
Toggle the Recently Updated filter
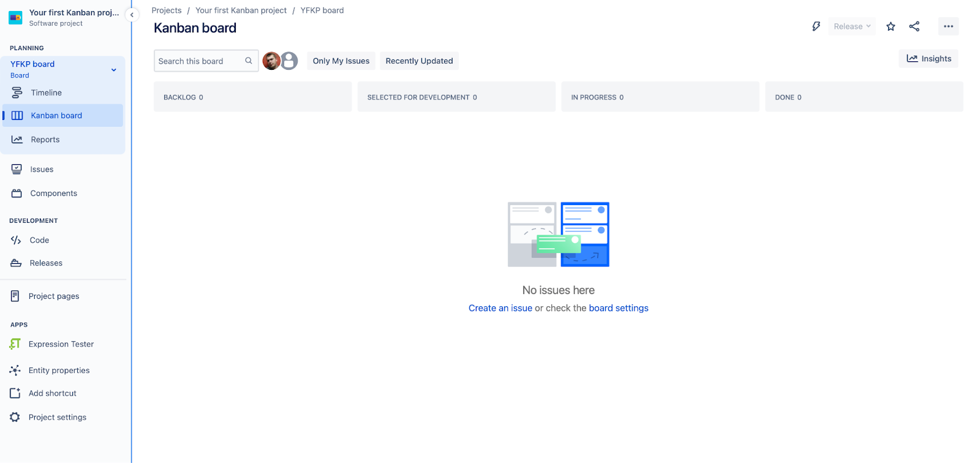[x=420, y=61]
